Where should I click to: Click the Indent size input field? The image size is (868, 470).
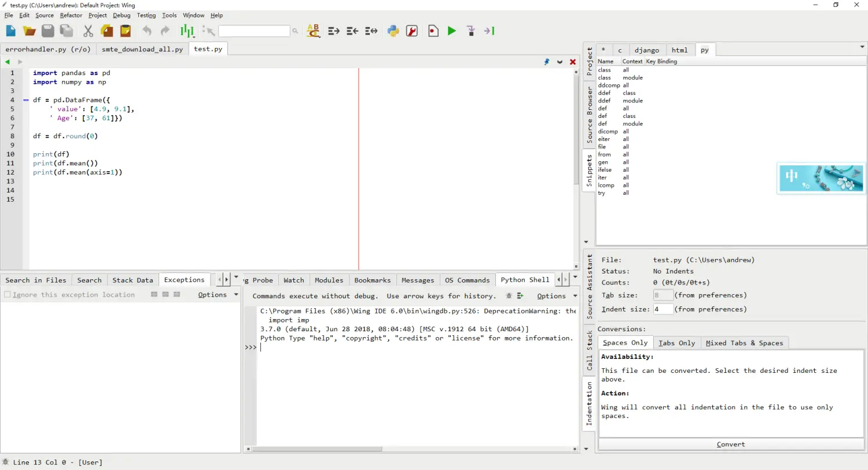pos(663,309)
